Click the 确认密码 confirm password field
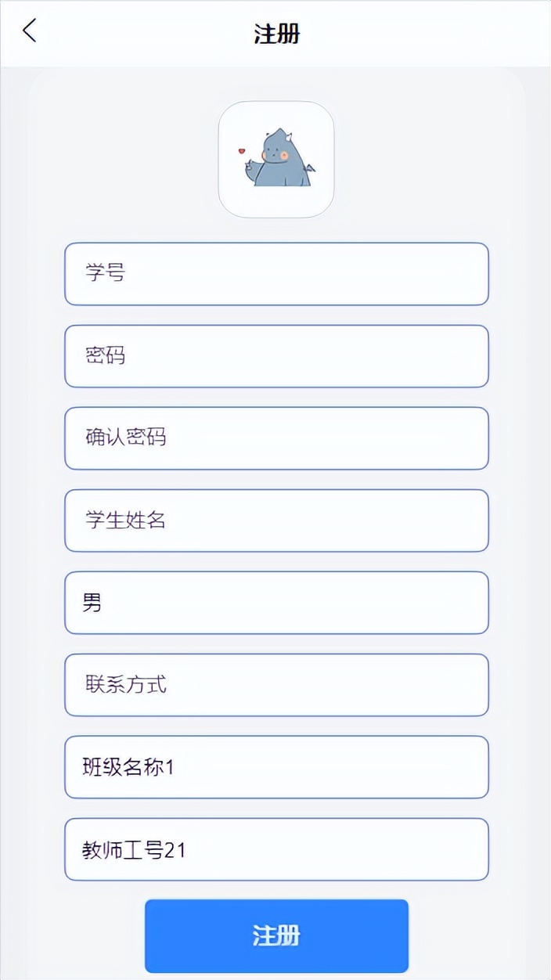This screenshot has height=980, width=551. point(275,438)
